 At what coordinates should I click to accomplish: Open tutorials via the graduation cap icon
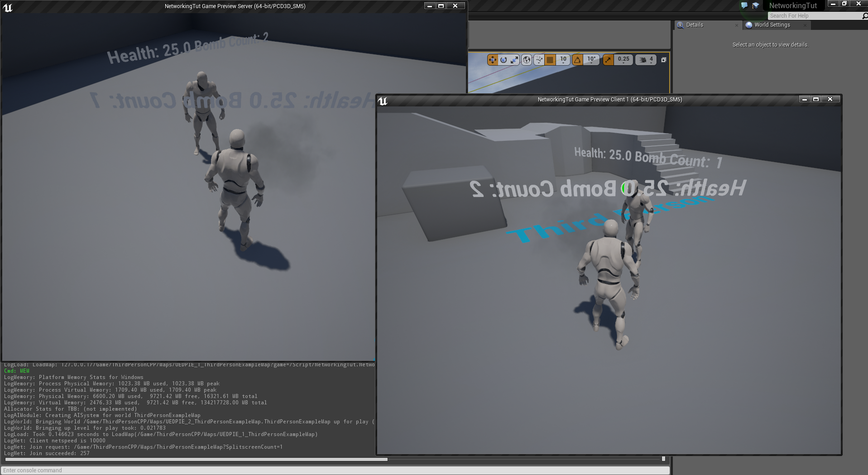pyautogui.click(x=755, y=5)
